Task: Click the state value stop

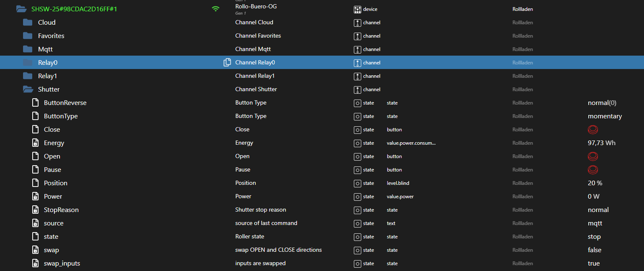Action: coord(594,237)
